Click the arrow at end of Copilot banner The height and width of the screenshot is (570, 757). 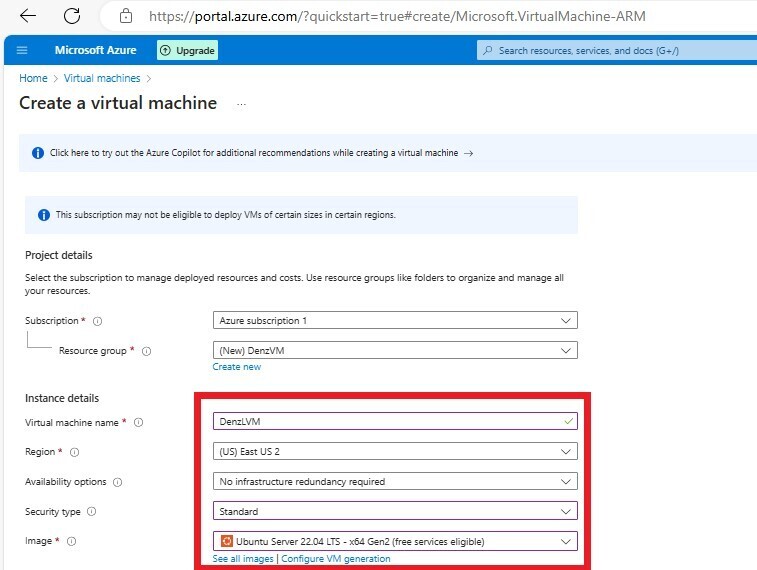click(468, 153)
